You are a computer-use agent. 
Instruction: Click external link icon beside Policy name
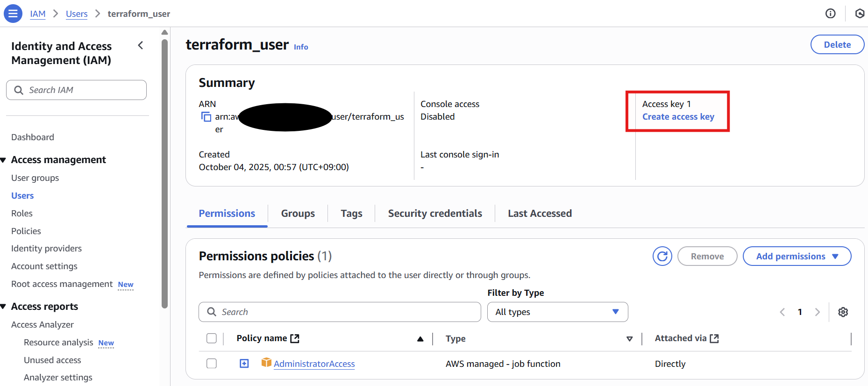pos(295,338)
